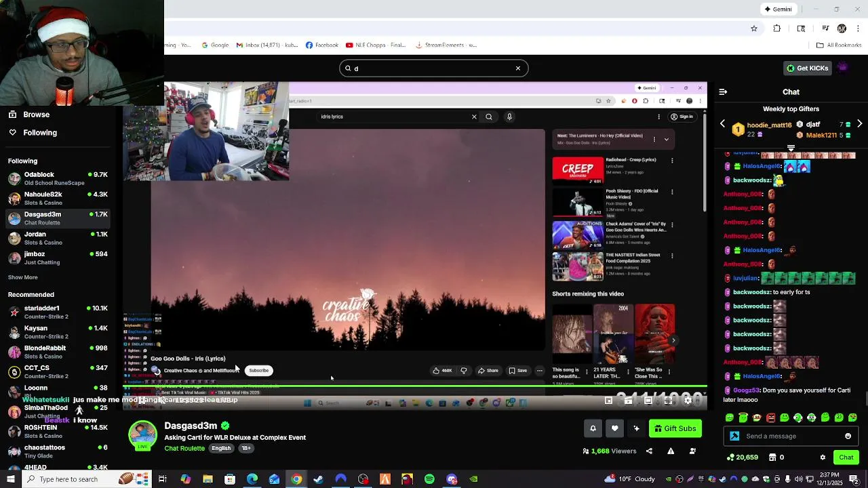Click in Send a message chat field
Viewport: 868px width, 488px height.
pos(791,436)
